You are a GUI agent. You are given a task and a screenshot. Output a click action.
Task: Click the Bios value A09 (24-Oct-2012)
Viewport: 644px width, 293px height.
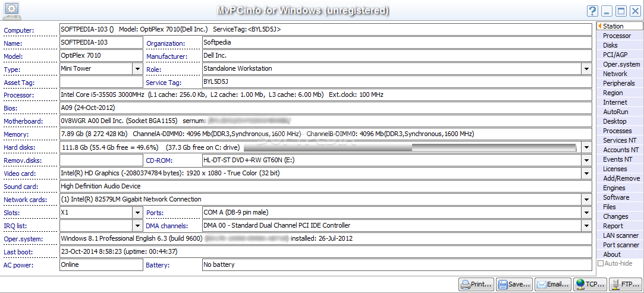click(326, 108)
